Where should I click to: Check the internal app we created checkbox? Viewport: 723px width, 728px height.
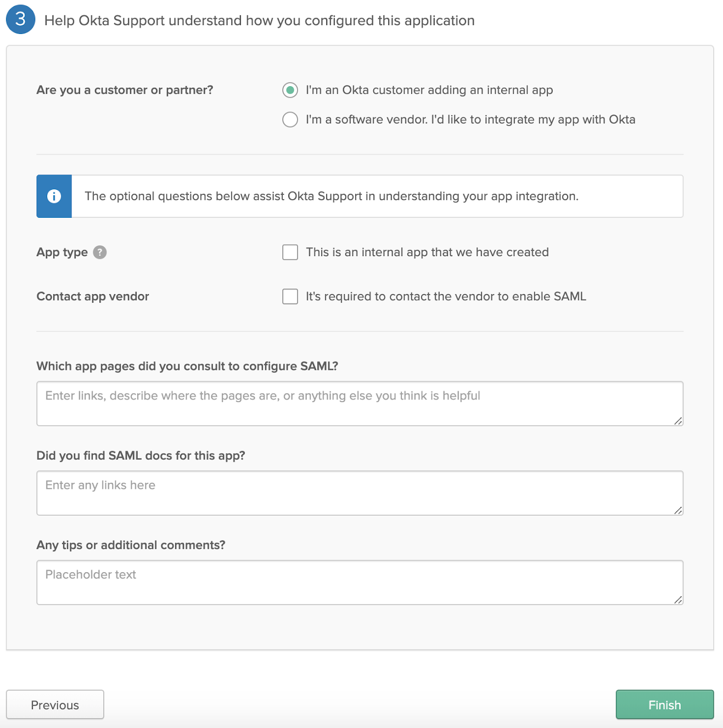coord(290,252)
